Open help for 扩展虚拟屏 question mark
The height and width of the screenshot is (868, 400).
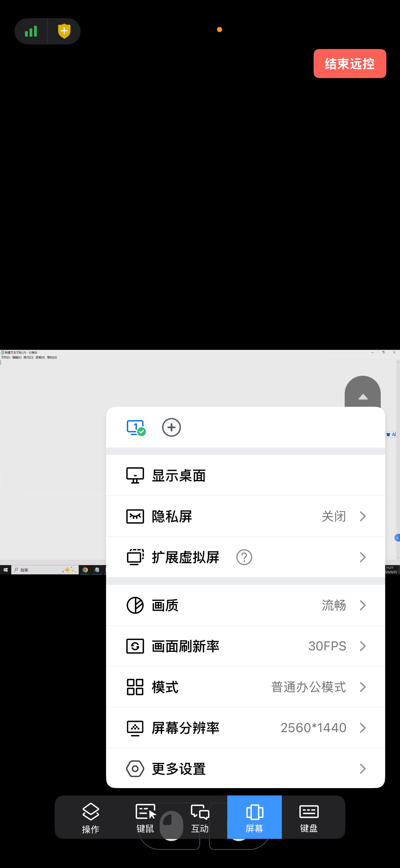pyautogui.click(x=244, y=557)
